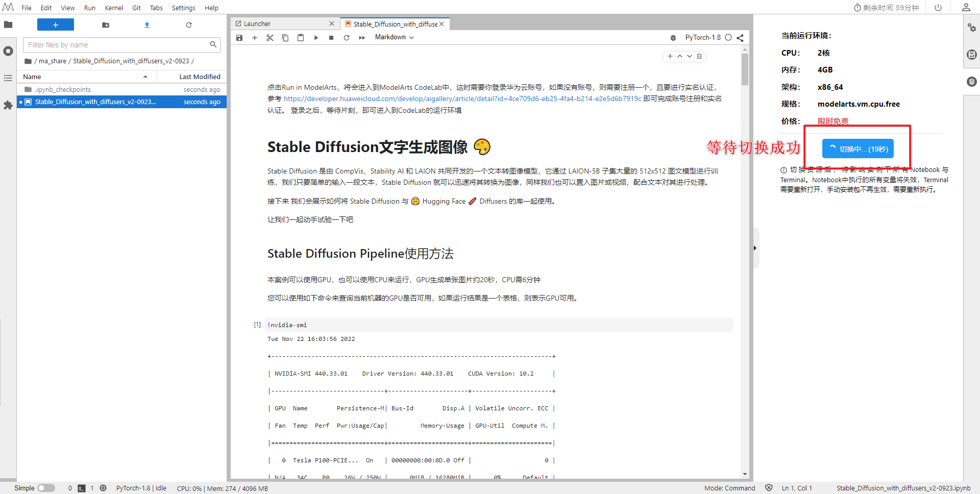Run the selected cell

coord(316,38)
